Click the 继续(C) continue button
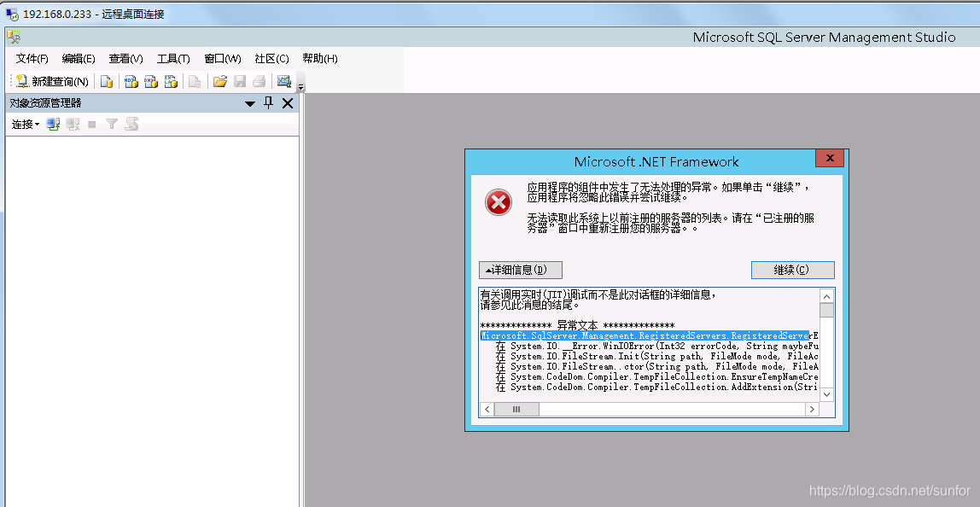This screenshot has width=980, height=507. [792, 270]
